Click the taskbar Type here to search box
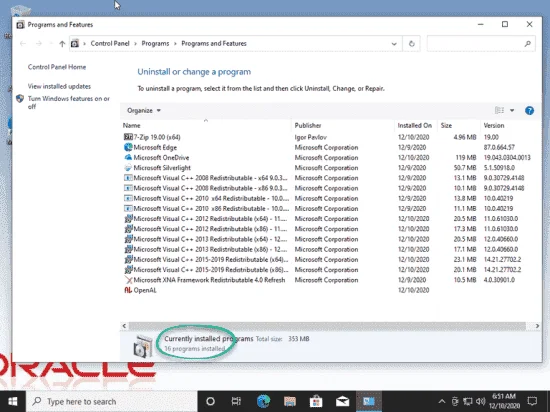550x412 pixels. click(111, 401)
